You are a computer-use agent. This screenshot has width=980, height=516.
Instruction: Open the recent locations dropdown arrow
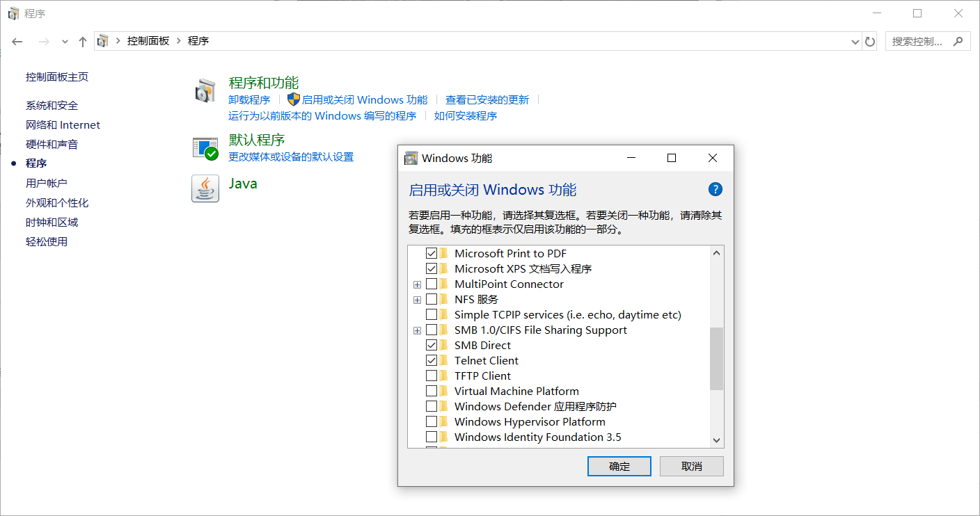click(65, 42)
